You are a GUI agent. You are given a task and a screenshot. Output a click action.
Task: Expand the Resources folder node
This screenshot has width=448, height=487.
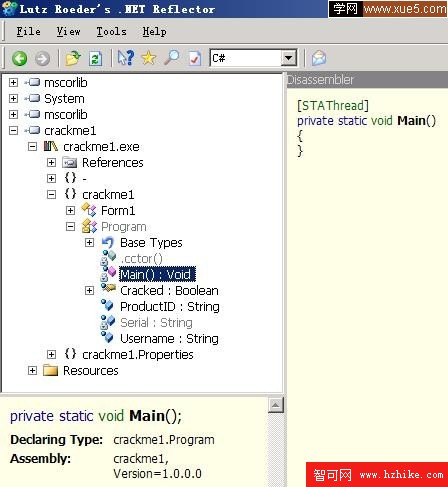click(x=32, y=370)
